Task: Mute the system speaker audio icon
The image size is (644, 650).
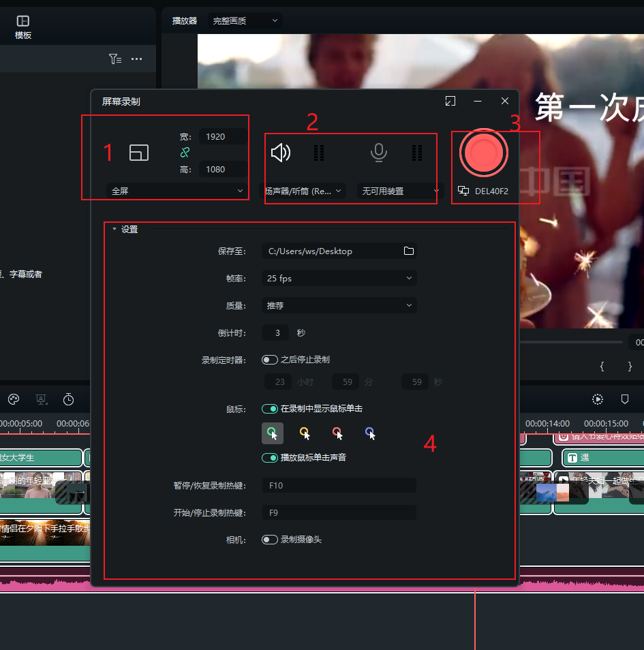Action: [x=280, y=152]
